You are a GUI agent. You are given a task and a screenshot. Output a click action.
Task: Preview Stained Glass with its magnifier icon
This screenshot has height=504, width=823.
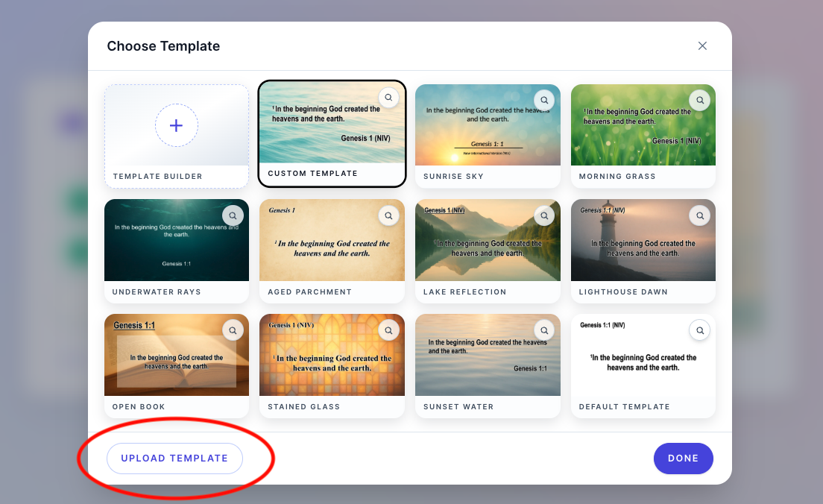[x=388, y=331]
